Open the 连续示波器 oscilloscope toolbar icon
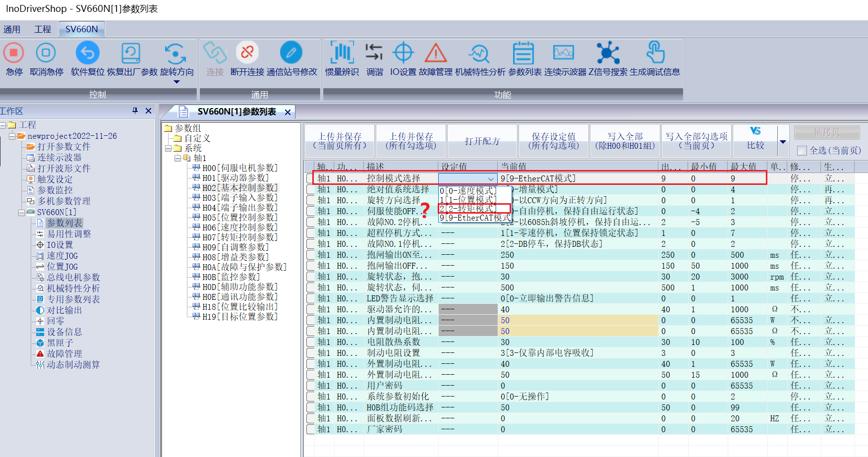This screenshot has height=457, width=868. [x=564, y=53]
